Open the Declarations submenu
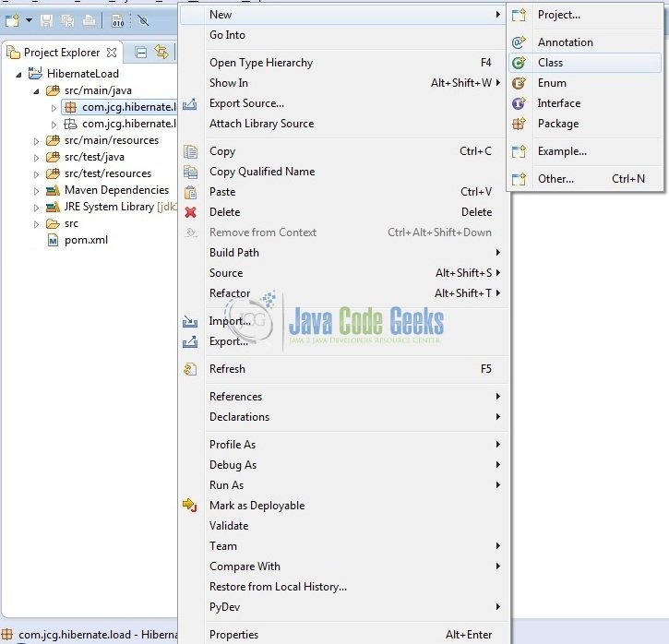Image resolution: width=669 pixels, height=644 pixels. (x=343, y=417)
